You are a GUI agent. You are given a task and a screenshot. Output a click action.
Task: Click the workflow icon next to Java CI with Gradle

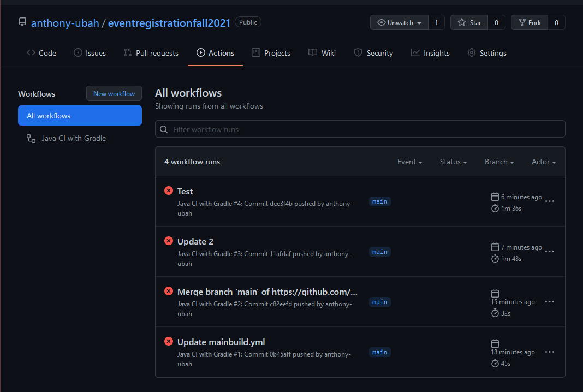click(31, 139)
